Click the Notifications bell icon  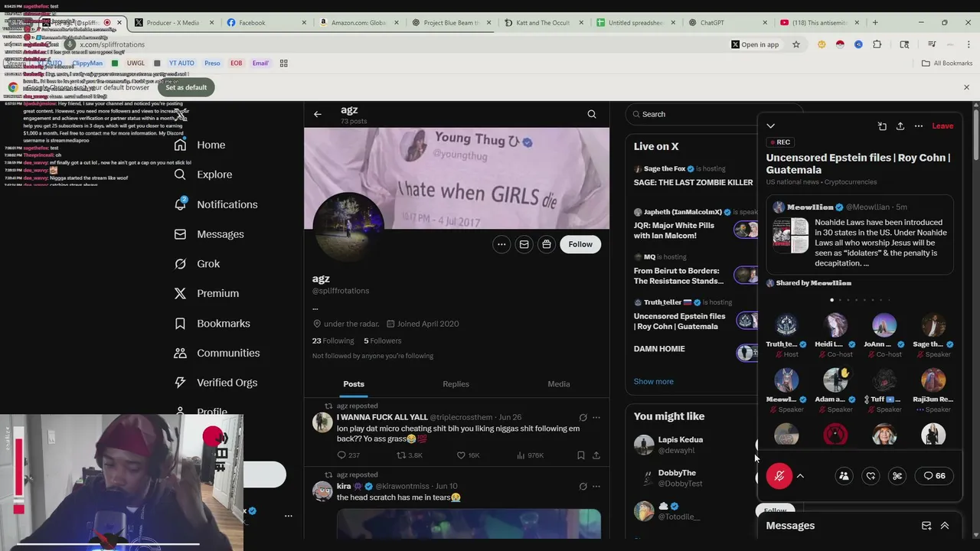pyautogui.click(x=180, y=204)
